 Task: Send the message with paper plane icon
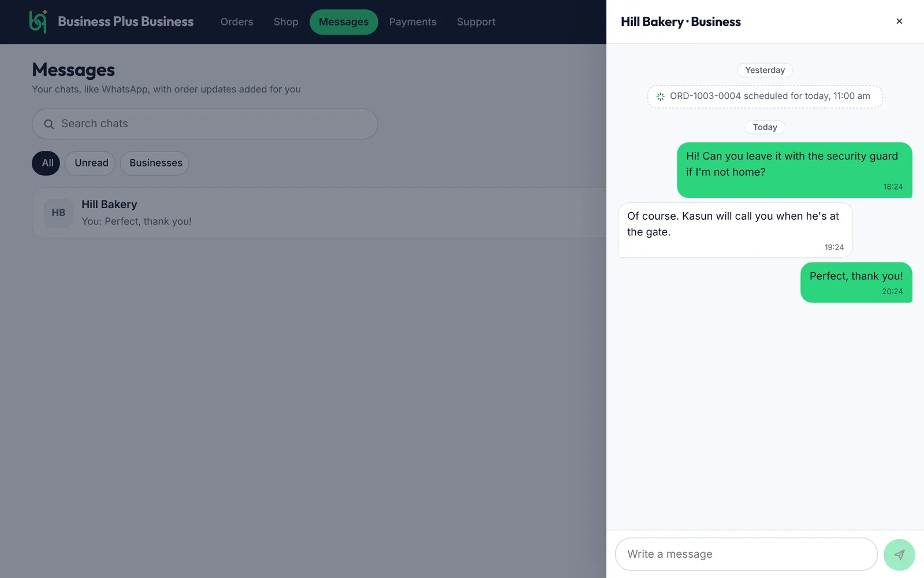tap(899, 555)
